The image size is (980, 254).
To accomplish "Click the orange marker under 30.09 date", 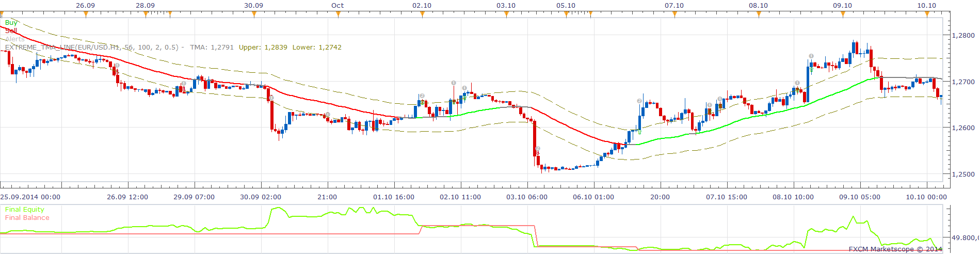I will [254, 14].
